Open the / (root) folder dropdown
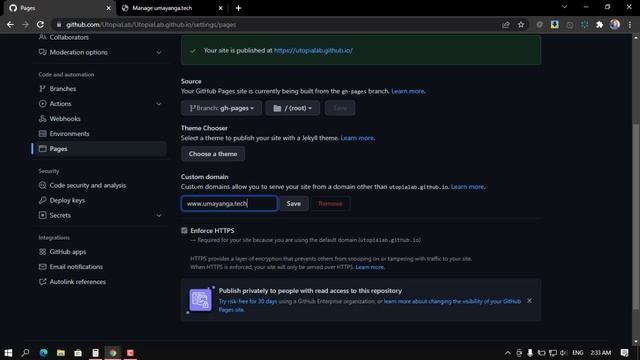Screen dimensions: 640x360 click(293, 108)
